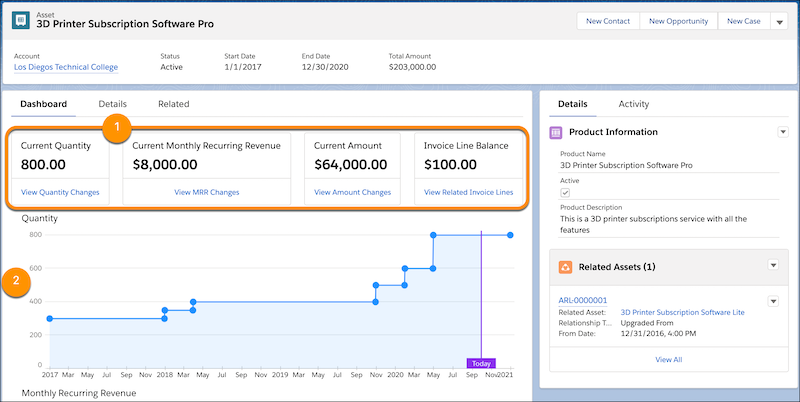
Task: Click the From Date value 12/31/2016, 4:00 PM
Action: (x=658, y=334)
